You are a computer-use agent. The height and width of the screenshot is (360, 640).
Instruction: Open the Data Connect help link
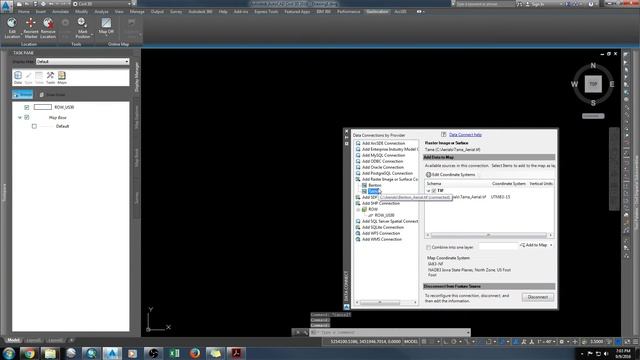point(465,135)
